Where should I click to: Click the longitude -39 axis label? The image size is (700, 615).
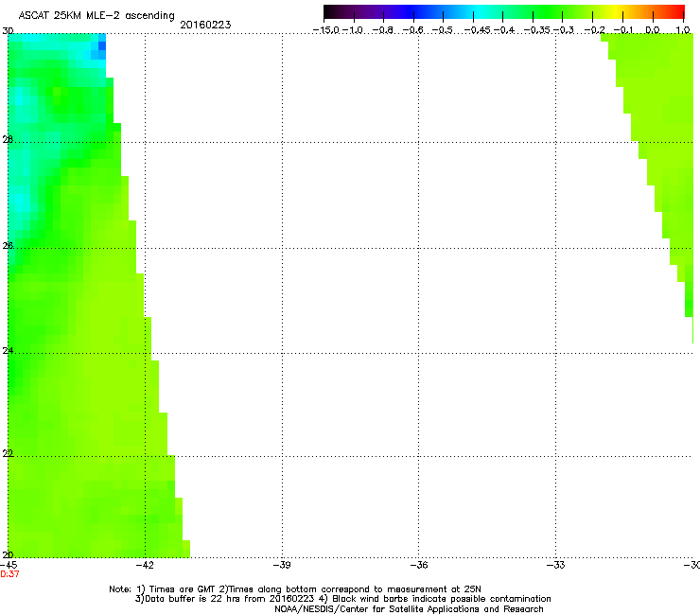[282, 565]
